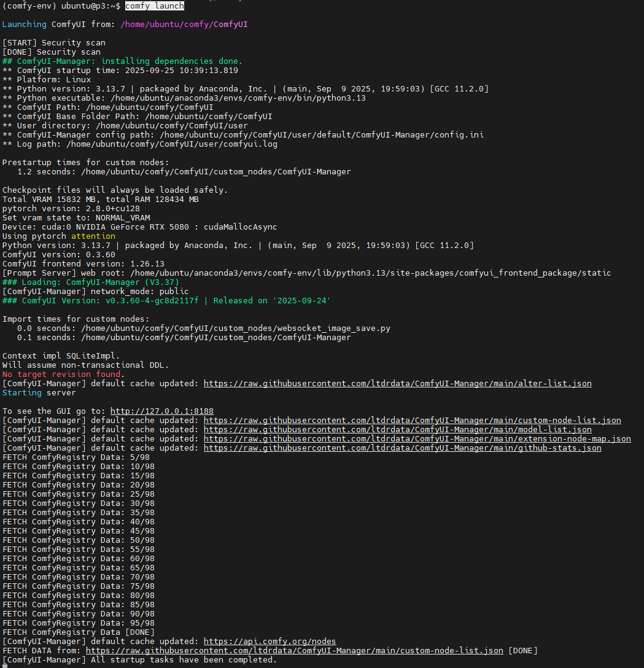Click the 'Starting server' line
644x668 pixels.
point(39,393)
